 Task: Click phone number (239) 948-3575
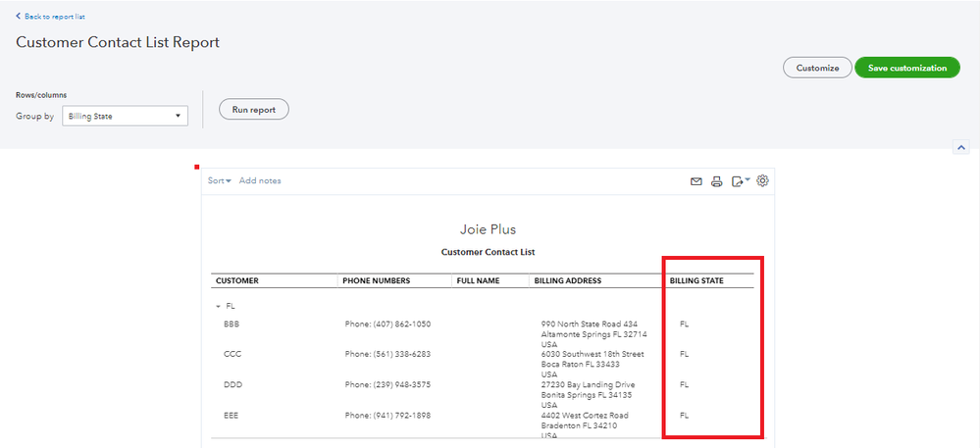point(387,384)
